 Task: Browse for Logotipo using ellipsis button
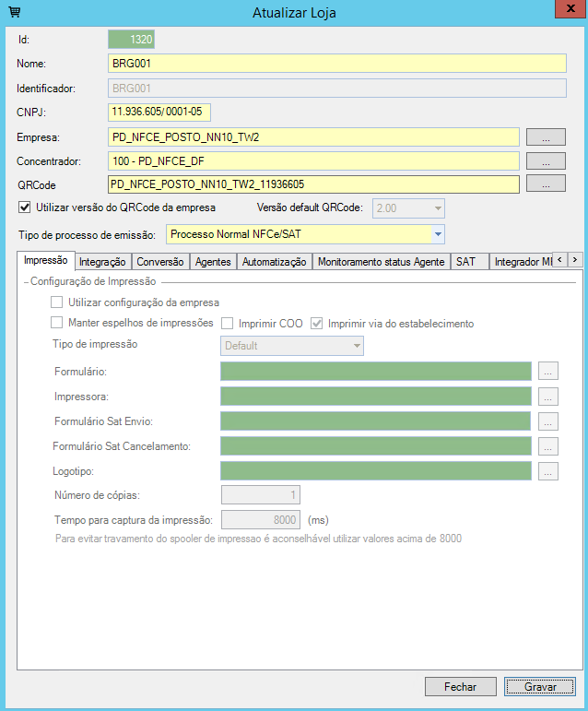pos(548,471)
